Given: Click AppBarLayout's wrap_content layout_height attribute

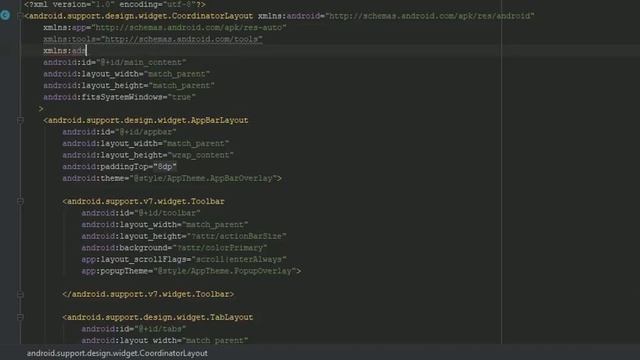Looking at the screenshot, I should pyautogui.click(x=148, y=155).
